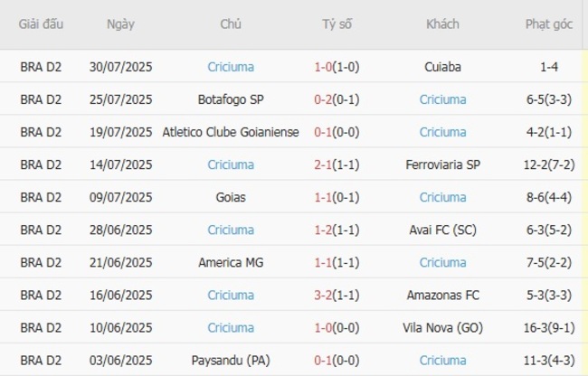
Task: Click the Chủ column header
Action: tap(230, 24)
